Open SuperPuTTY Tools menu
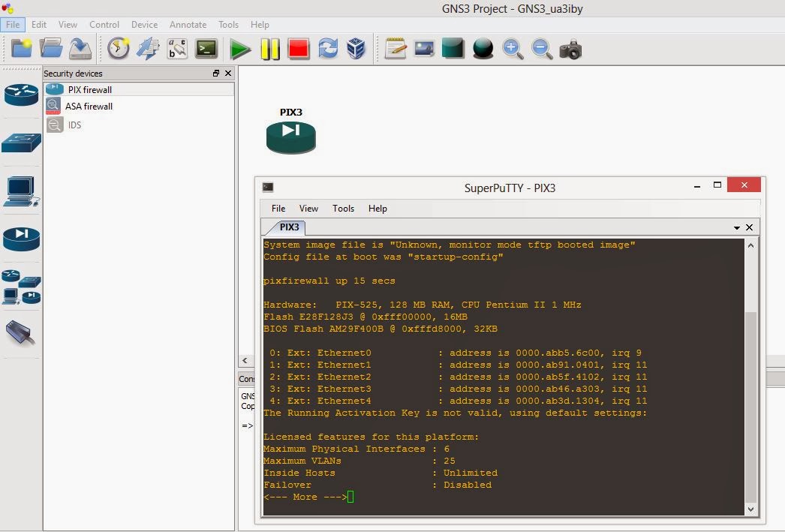Screen dimensions: 785x532 pyautogui.click(x=343, y=208)
